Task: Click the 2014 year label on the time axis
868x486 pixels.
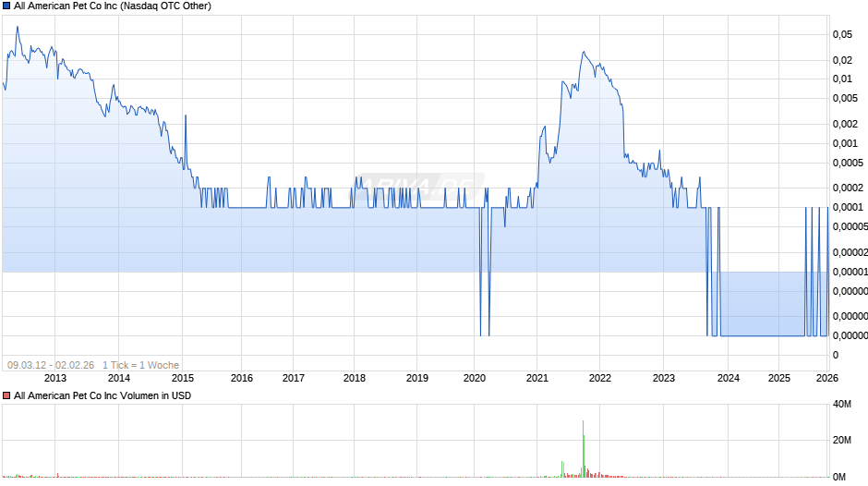Action: [x=118, y=378]
